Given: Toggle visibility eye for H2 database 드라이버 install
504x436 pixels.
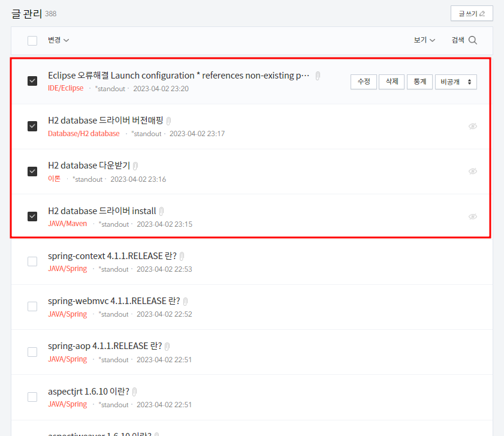Looking at the screenshot, I should coord(472,217).
